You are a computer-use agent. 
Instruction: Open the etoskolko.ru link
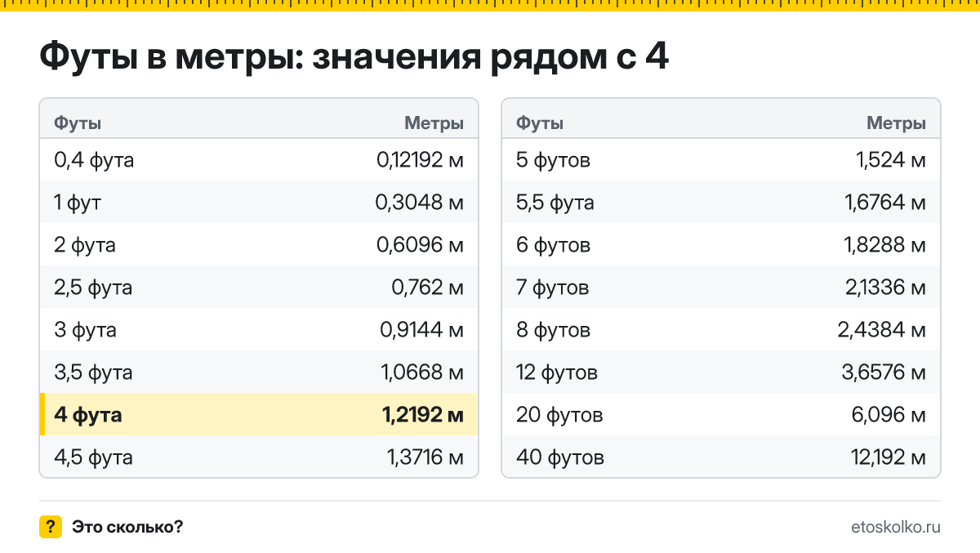coord(895,527)
